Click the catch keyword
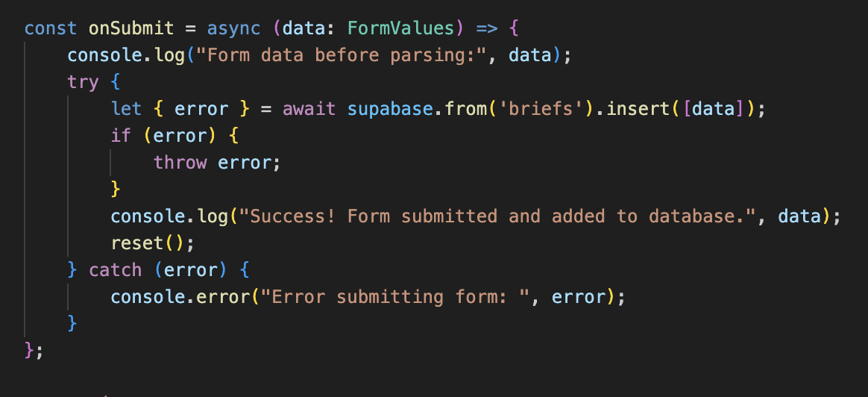Screen dimensions: 868x397 point(115,271)
